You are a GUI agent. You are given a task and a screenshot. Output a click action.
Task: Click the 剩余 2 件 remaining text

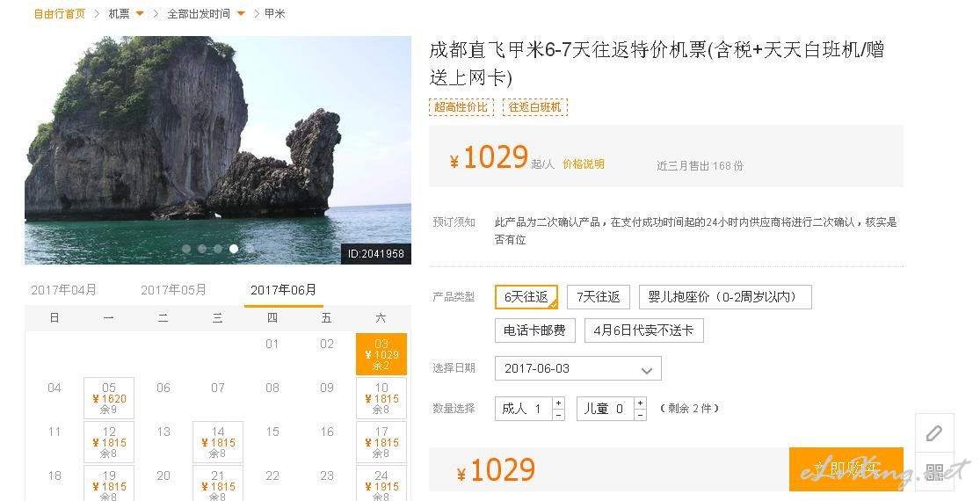pyautogui.click(x=689, y=409)
